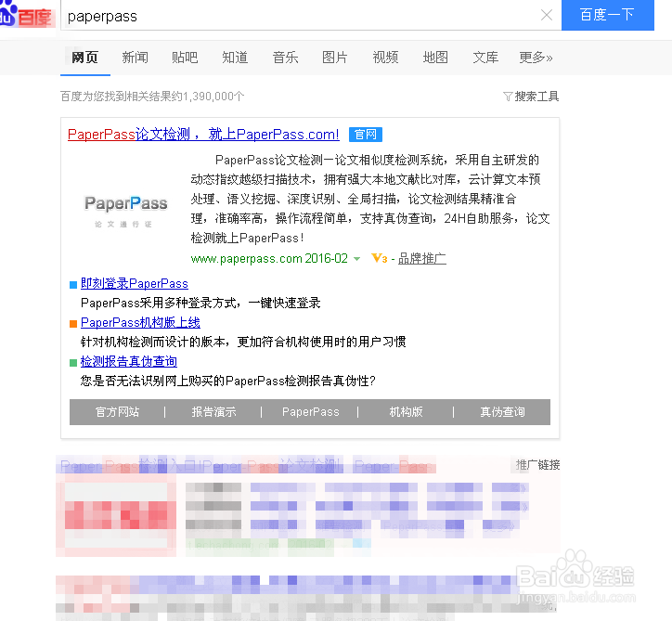Click the orange square bullet before PaperPass机构版上线
672x621 pixels.
point(73,324)
